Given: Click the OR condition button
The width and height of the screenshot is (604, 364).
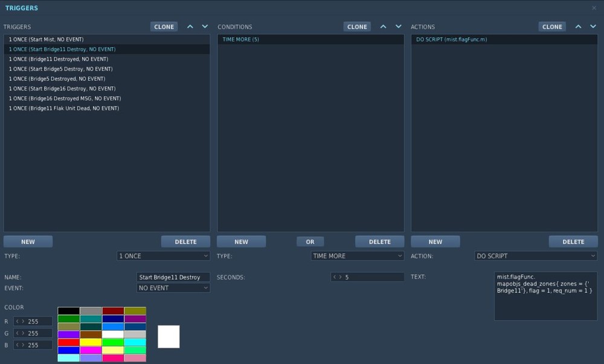Looking at the screenshot, I should coord(310,241).
